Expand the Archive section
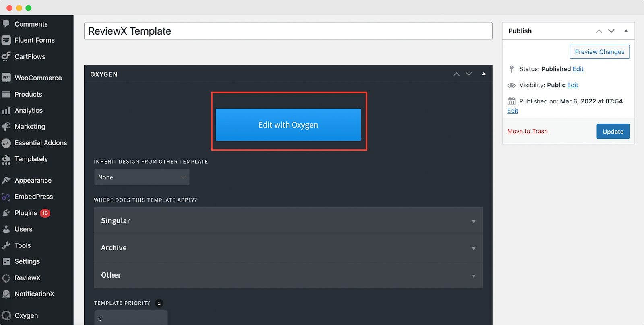Screen dimensions: 644x325 coord(288,248)
